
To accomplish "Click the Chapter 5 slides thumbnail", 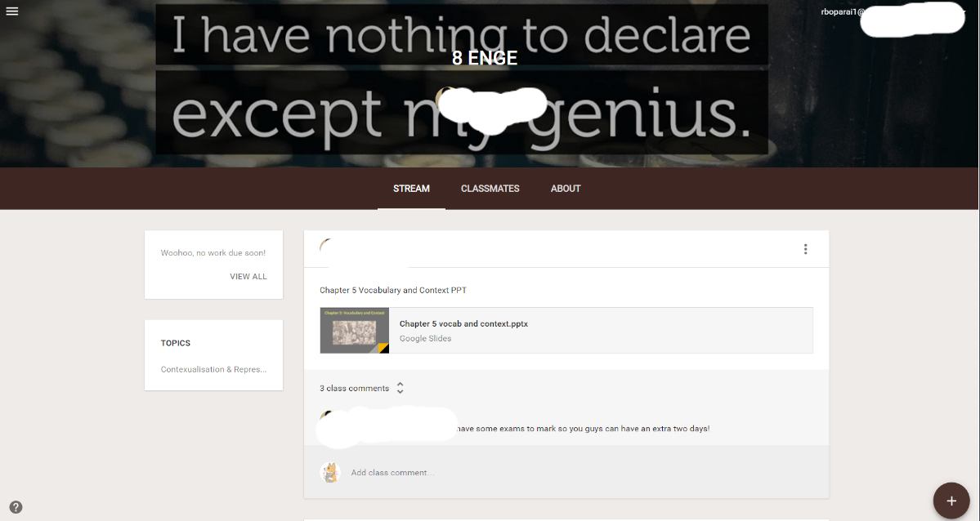I will click(355, 331).
